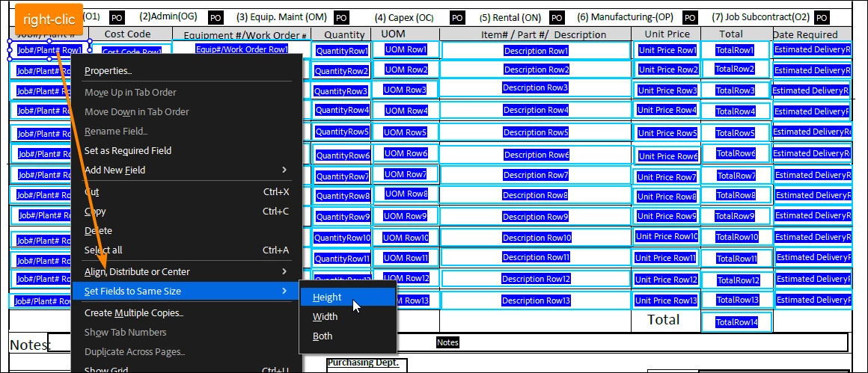
Task: Click the PO checkbox field next to Capex (OC)
Action: 456,18
